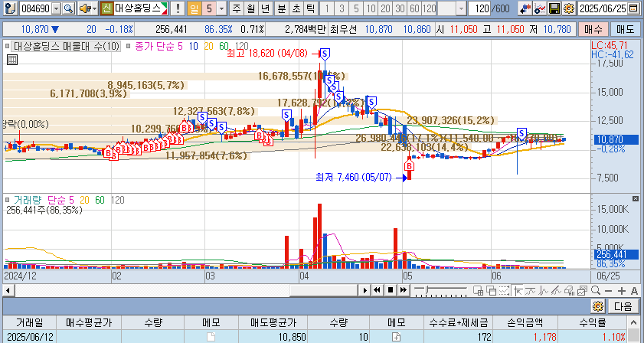Expand the 종가 단순 moving average settings

128,46
